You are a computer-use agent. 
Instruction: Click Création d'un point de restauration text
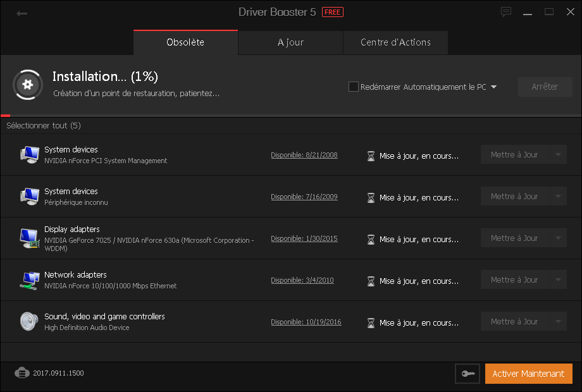tap(136, 94)
